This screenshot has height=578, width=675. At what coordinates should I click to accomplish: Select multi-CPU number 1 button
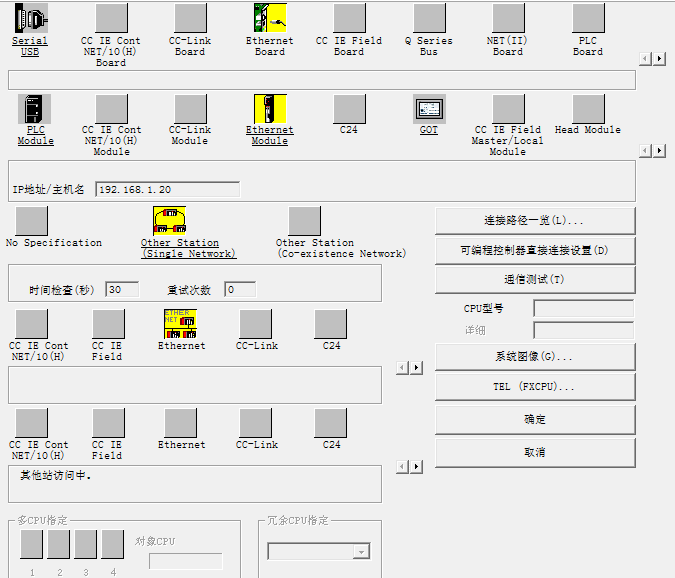point(32,544)
